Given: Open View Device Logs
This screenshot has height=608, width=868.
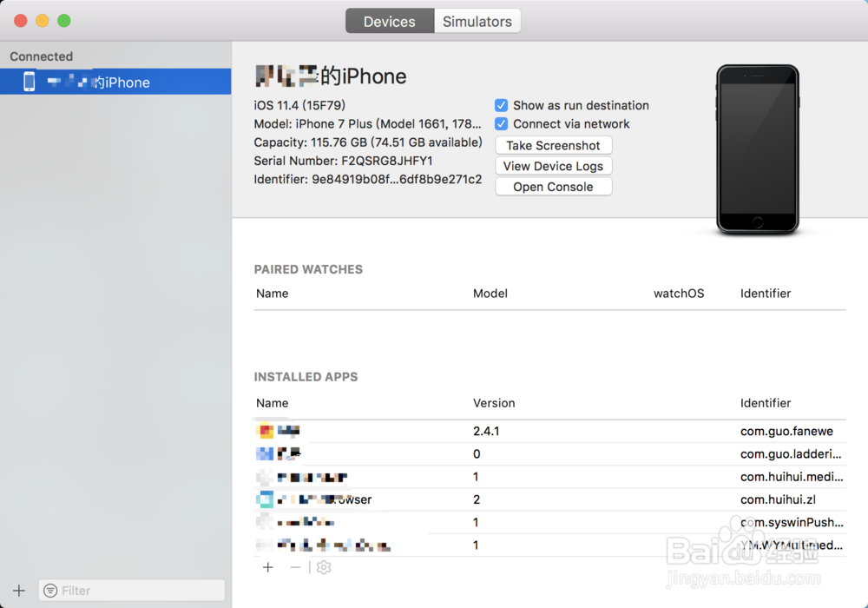Looking at the screenshot, I should 554,166.
